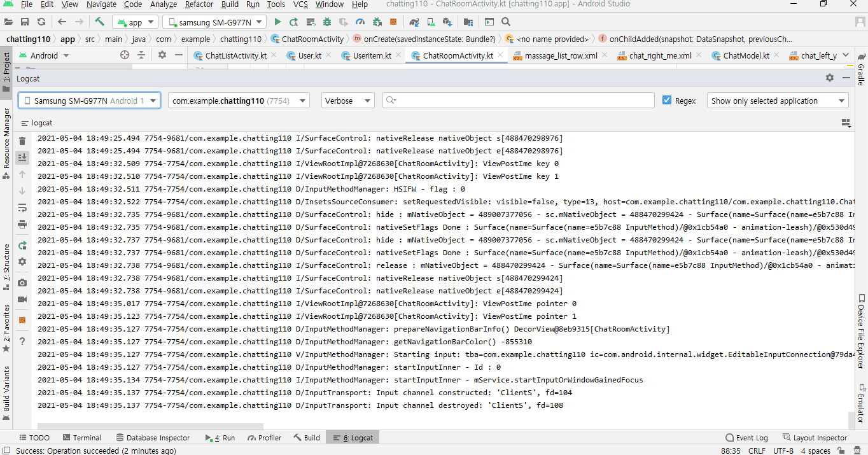Screen dimensions: 868x455
Task: Open the Show only selected application filter dropdown
Action: tap(778, 101)
